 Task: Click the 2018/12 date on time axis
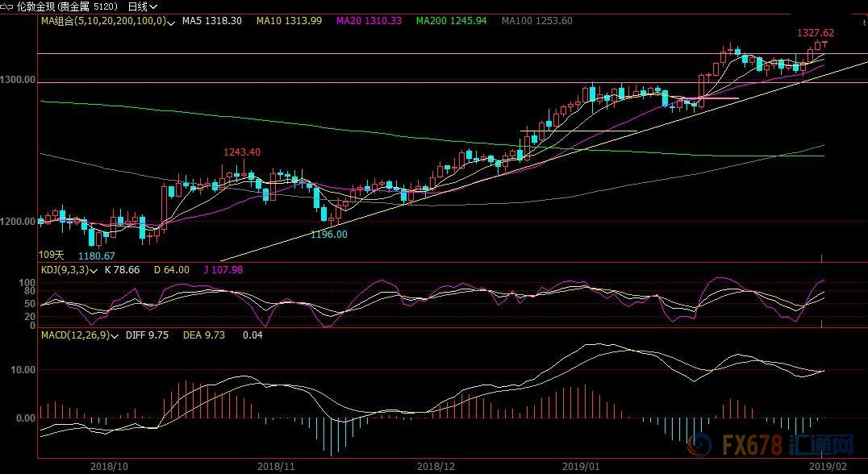pos(436,466)
